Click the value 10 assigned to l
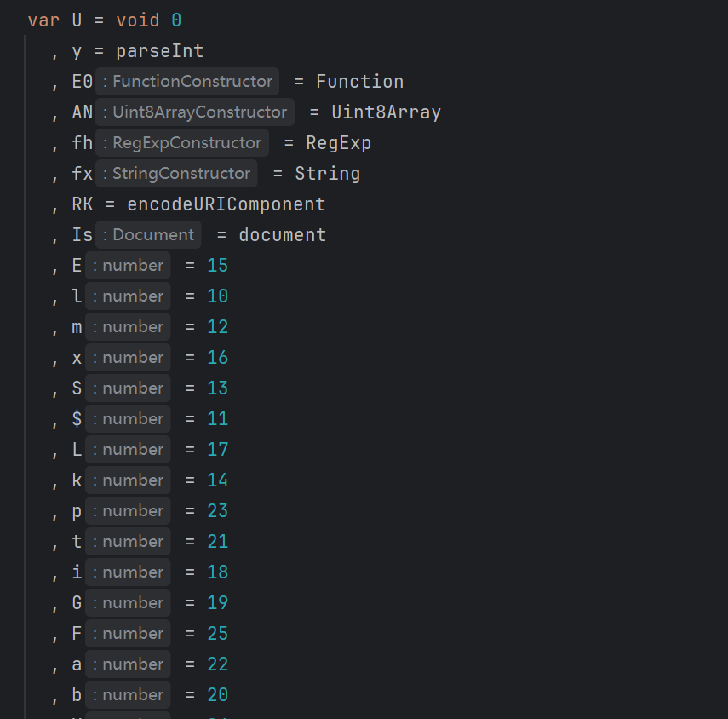Viewport: 728px width, 719px height. 217,296
